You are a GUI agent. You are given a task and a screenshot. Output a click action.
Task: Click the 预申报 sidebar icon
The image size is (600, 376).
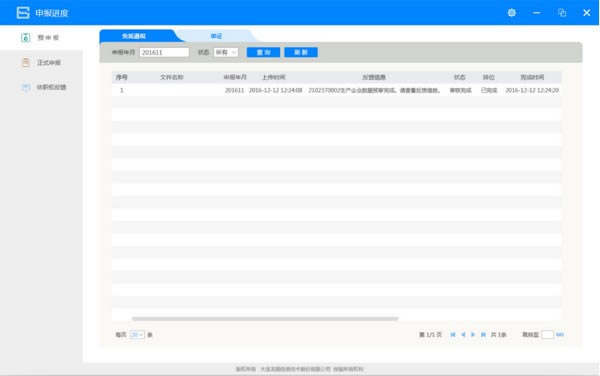click(x=26, y=37)
